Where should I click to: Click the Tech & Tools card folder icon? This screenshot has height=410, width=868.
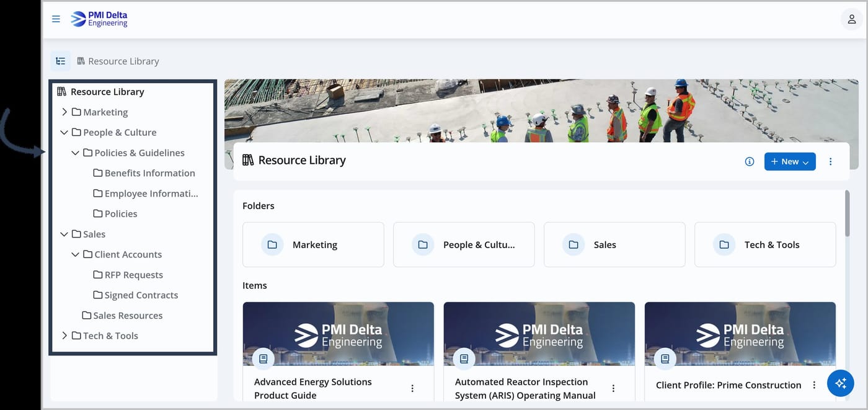(724, 244)
